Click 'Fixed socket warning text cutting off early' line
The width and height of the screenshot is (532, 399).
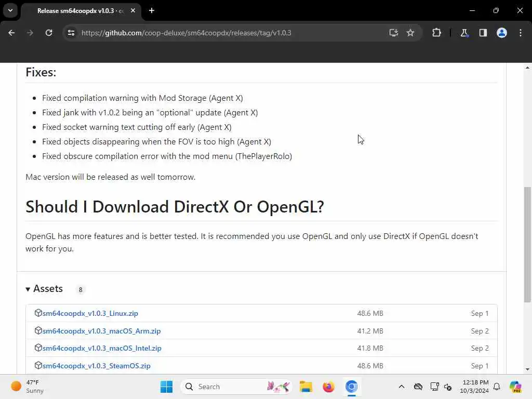coord(137,127)
